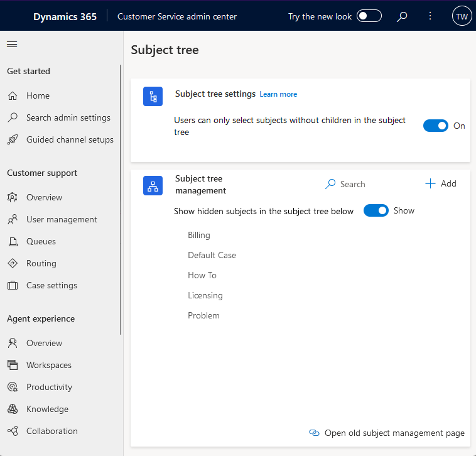Click the Customer support Overview headset icon

(13, 197)
